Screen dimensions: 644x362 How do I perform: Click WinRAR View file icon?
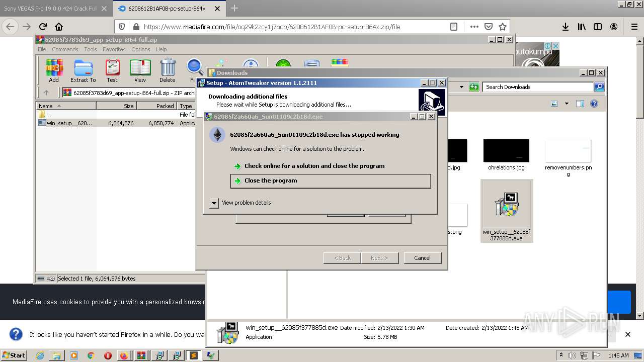point(140,71)
